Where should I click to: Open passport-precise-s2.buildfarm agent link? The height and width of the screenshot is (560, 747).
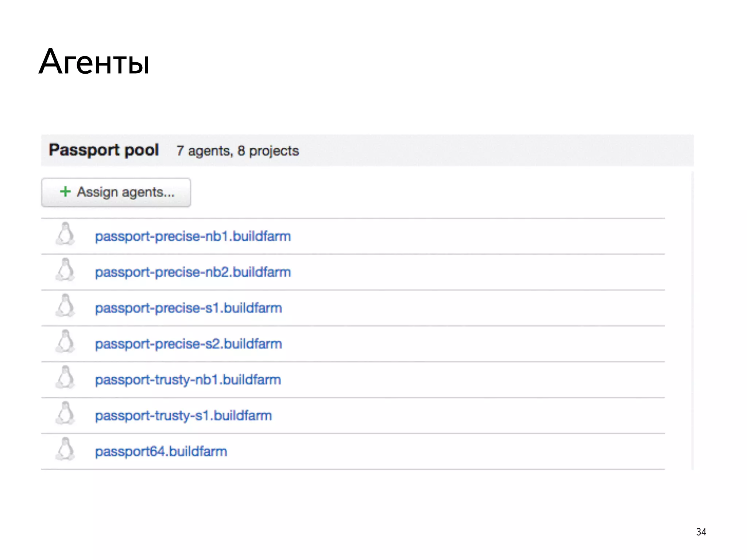point(188,344)
